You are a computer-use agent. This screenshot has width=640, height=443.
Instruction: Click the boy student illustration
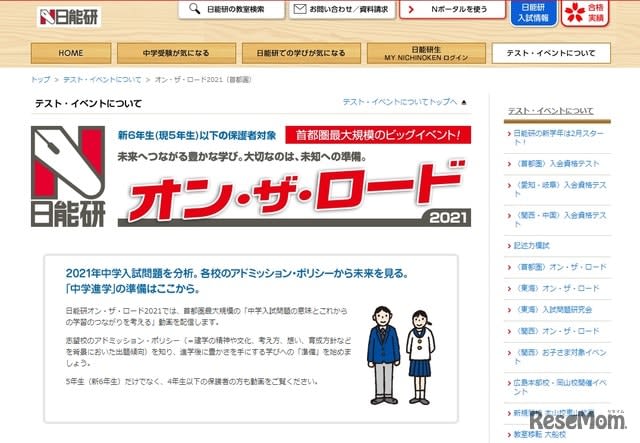click(383, 355)
